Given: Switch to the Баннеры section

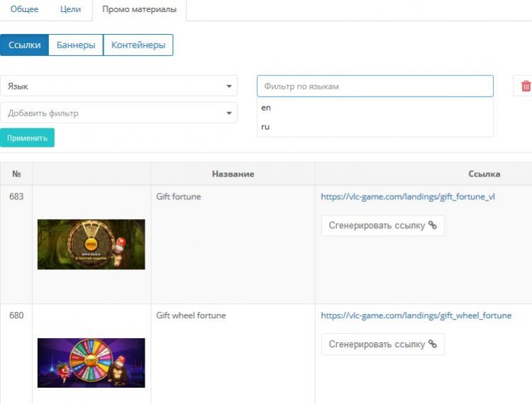Looking at the screenshot, I should pos(76,45).
